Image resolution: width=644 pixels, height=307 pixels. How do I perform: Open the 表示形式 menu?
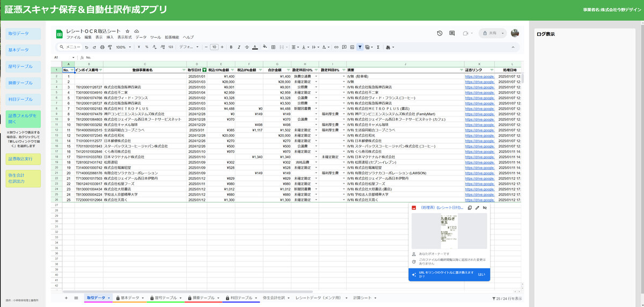(x=125, y=38)
